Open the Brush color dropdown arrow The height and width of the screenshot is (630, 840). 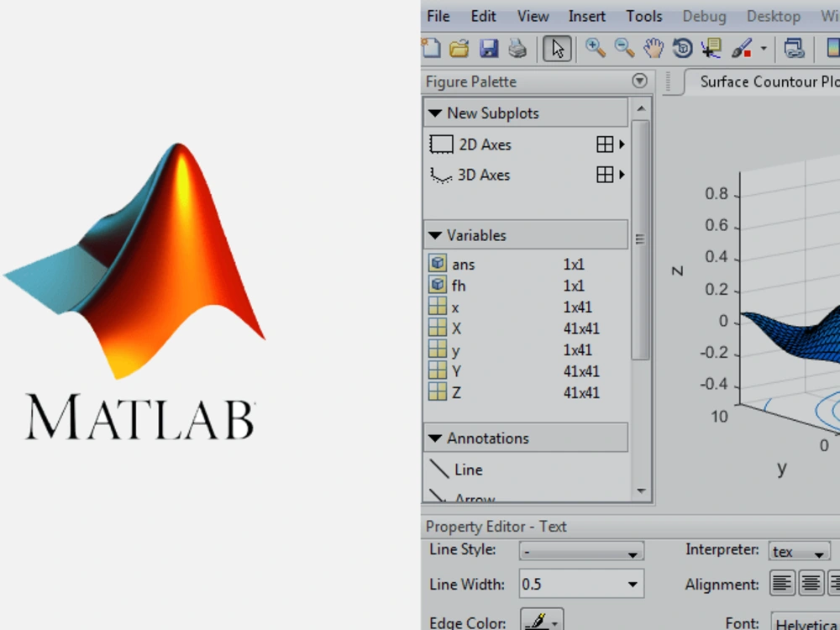click(x=764, y=49)
